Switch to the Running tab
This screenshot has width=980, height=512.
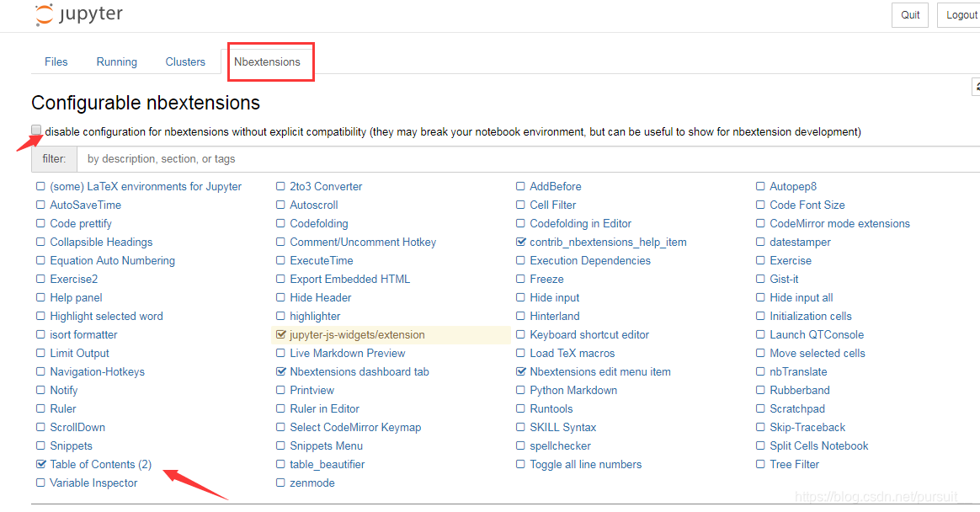(117, 61)
